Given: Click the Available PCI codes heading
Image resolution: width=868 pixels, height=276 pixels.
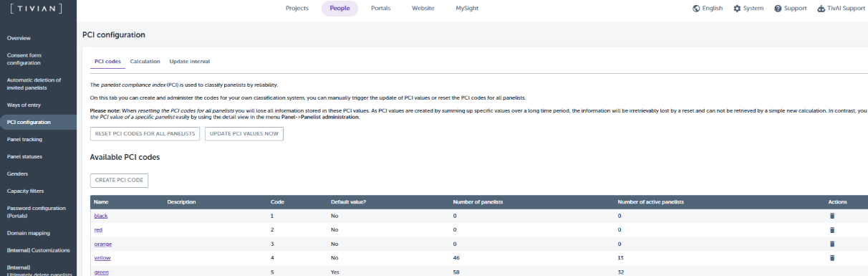Looking at the screenshot, I should point(125,157).
